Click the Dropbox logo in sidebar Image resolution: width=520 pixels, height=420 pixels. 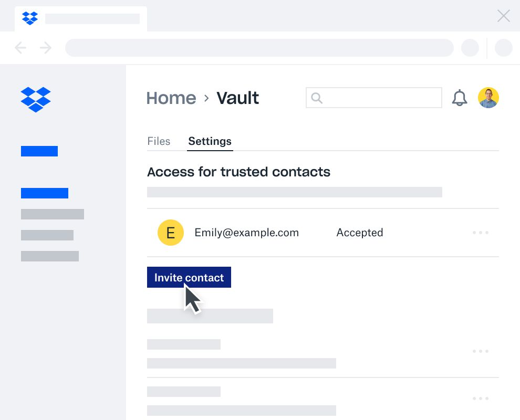pos(36,99)
